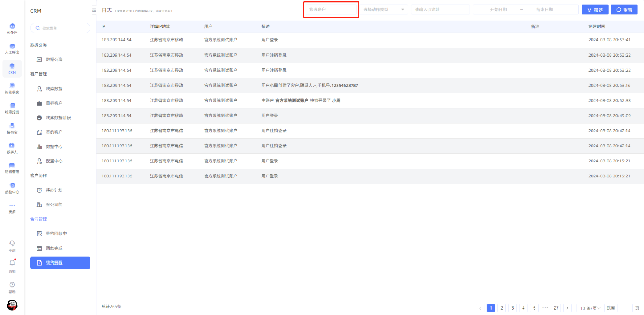
Task: Click the 筛选账户 input field
Action: 331,10
